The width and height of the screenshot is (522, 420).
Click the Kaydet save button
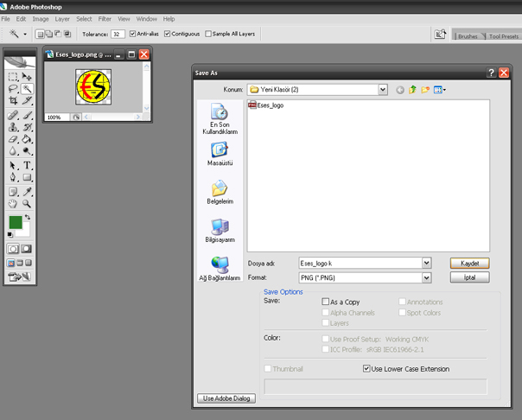[x=470, y=264]
